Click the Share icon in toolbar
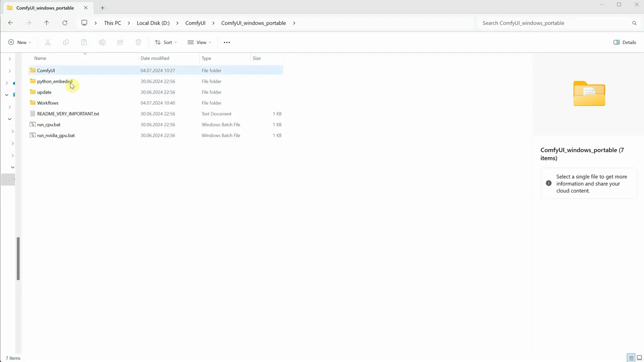This screenshot has width=644, height=362. point(120,42)
